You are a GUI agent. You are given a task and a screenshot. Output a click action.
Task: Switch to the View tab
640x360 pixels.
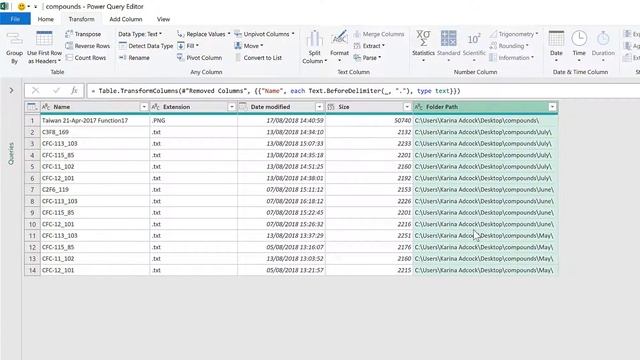[x=163, y=19]
